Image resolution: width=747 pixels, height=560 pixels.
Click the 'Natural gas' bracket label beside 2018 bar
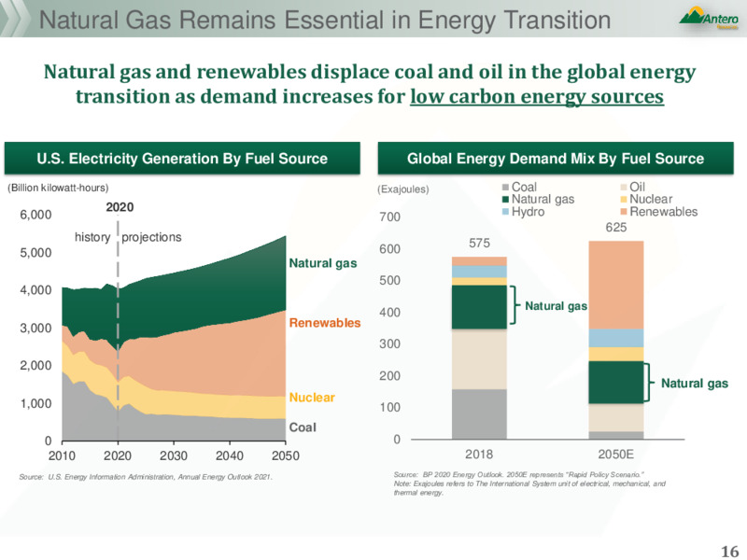[556, 306]
